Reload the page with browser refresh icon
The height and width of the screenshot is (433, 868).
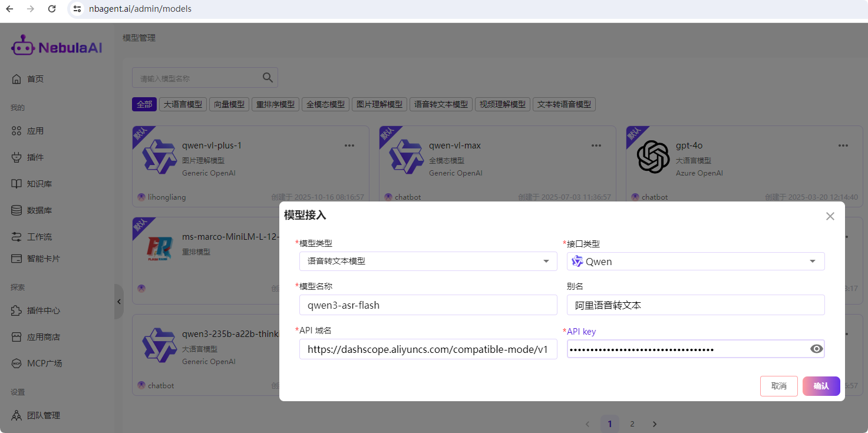click(x=52, y=9)
